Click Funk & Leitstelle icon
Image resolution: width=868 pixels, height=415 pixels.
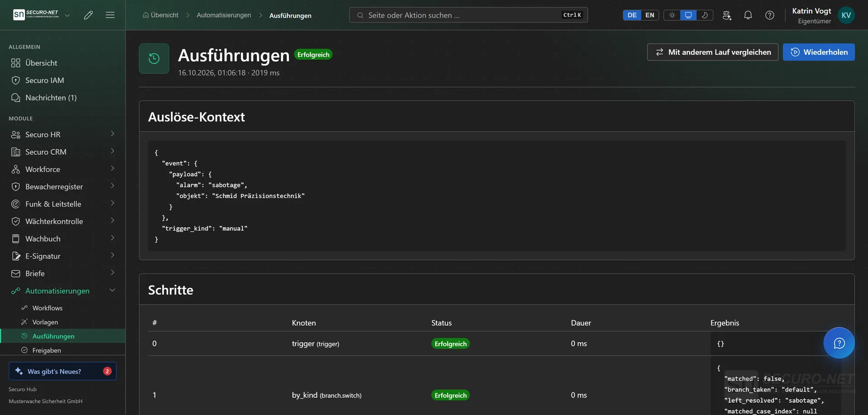pos(16,204)
